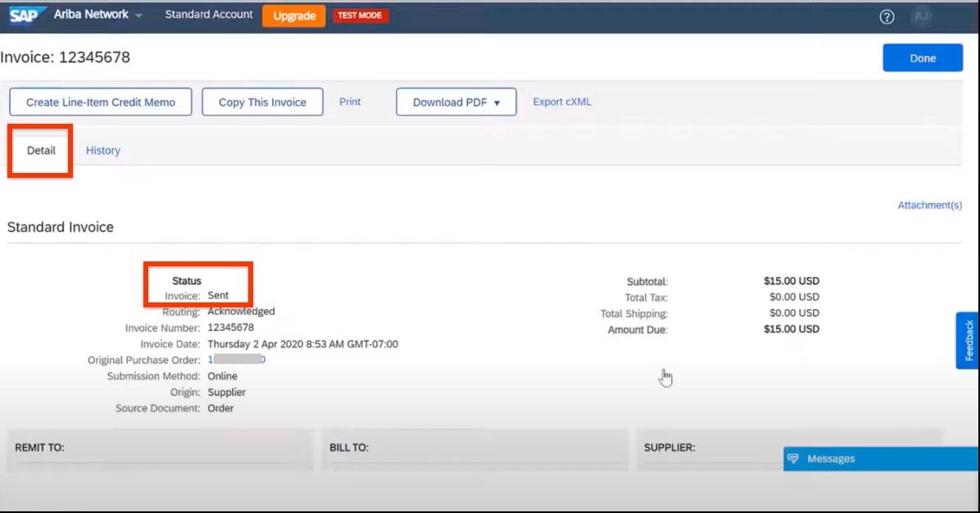This screenshot has width=980, height=513.
Task: Open the Original Purchase Order link
Action: (237, 360)
